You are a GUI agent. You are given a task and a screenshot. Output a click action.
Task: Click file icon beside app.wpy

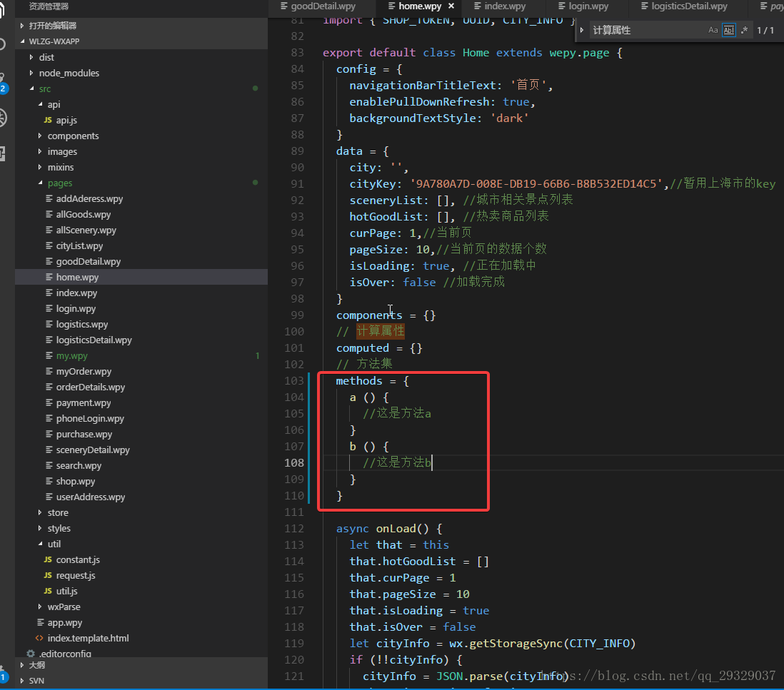click(x=41, y=622)
